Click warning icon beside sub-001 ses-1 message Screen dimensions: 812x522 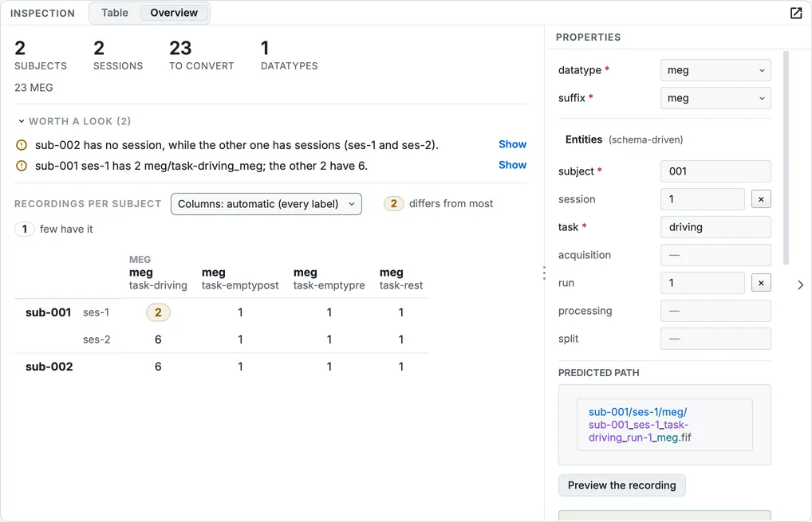tap(22, 166)
